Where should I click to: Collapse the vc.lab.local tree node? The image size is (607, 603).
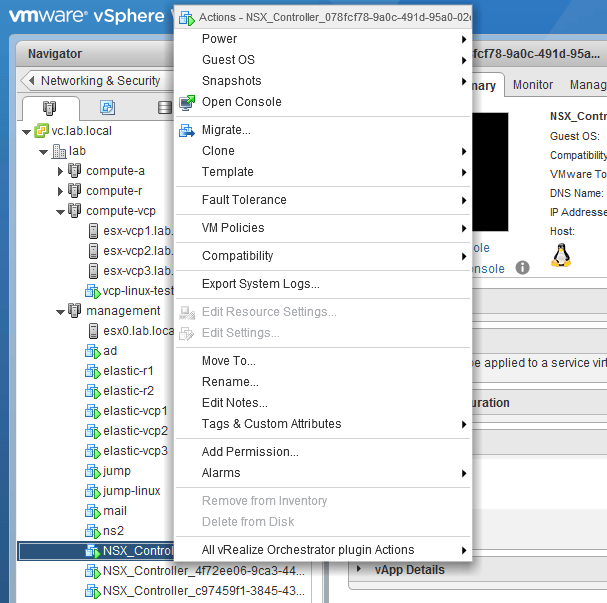point(25,131)
